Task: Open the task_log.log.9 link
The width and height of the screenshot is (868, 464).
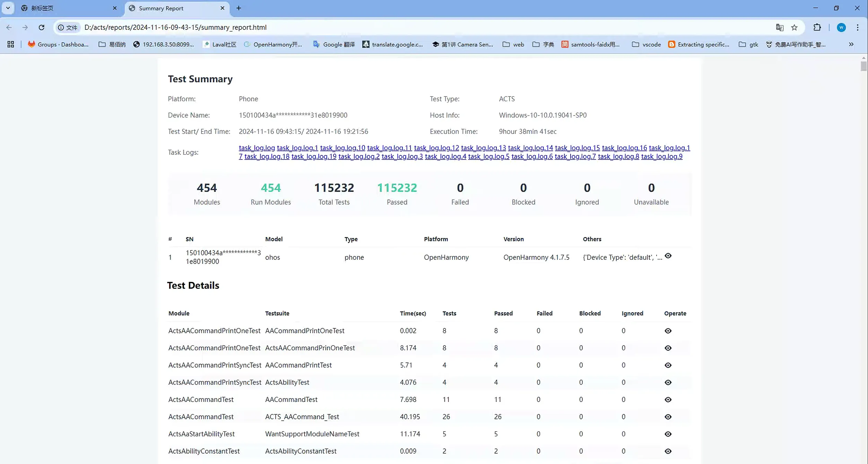Action: (662, 156)
